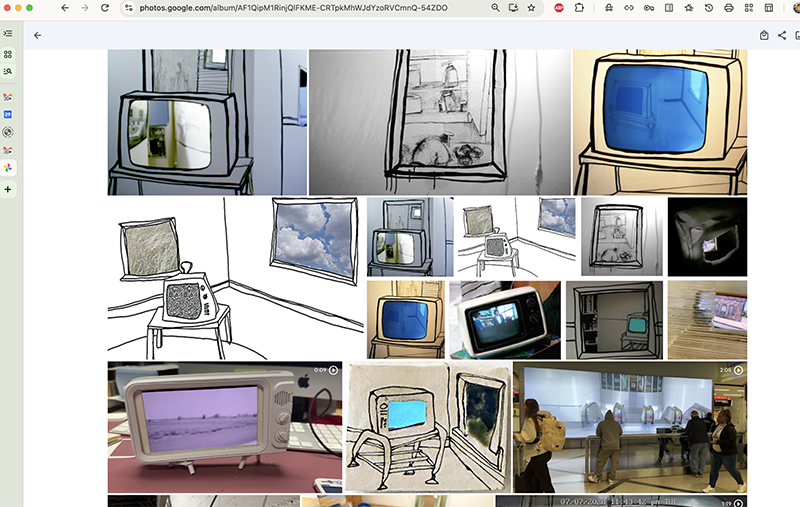Open the small gray TV sketch thumbnail
The height and width of the screenshot is (507, 800).
[x=410, y=237]
